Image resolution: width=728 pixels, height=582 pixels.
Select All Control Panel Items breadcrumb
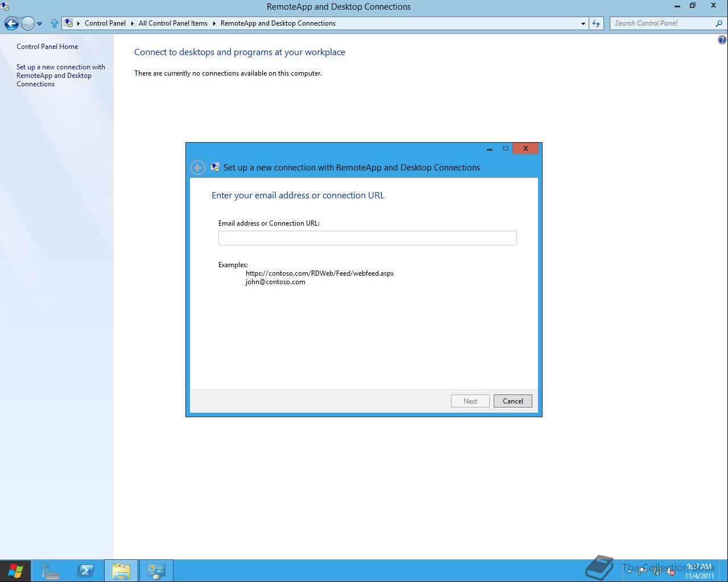click(x=173, y=23)
